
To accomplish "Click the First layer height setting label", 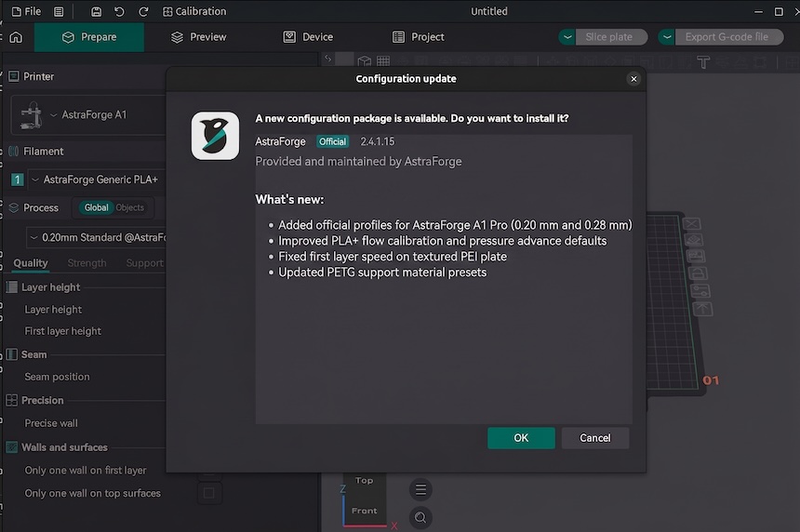I will tap(62, 331).
